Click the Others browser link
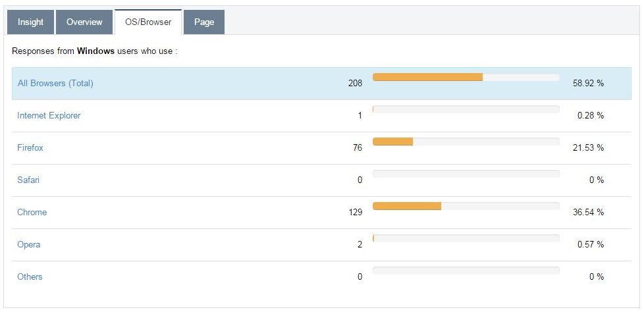Image resolution: width=644 pixels, height=312 pixels. [x=30, y=277]
